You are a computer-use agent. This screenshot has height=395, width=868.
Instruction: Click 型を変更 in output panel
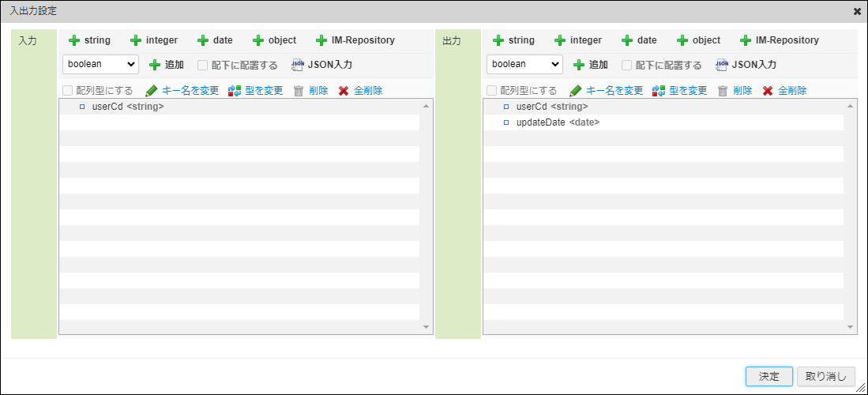tap(679, 91)
